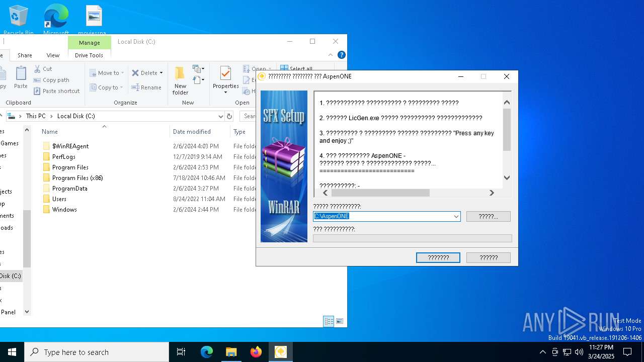This screenshot has width=644, height=362.
Task: Launch Edge from the taskbar
Action: pos(207,352)
